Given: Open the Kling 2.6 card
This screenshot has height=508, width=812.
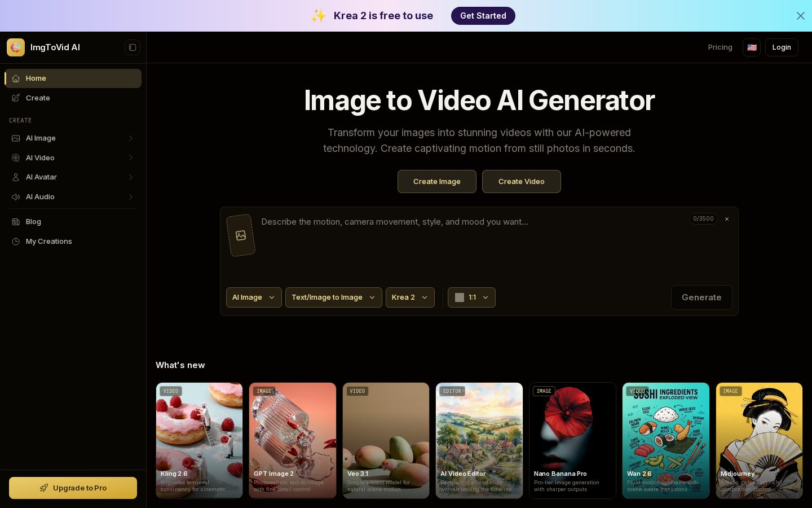Looking at the screenshot, I should (199, 440).
